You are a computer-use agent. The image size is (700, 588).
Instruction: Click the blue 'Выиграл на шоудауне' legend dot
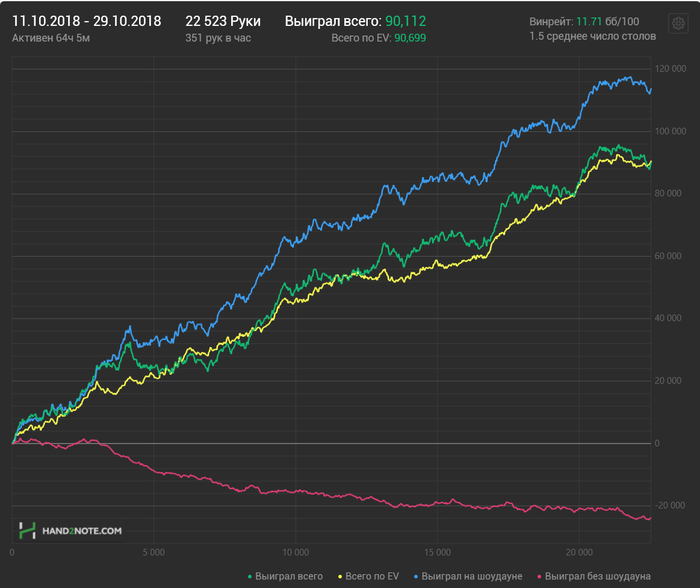416,577
